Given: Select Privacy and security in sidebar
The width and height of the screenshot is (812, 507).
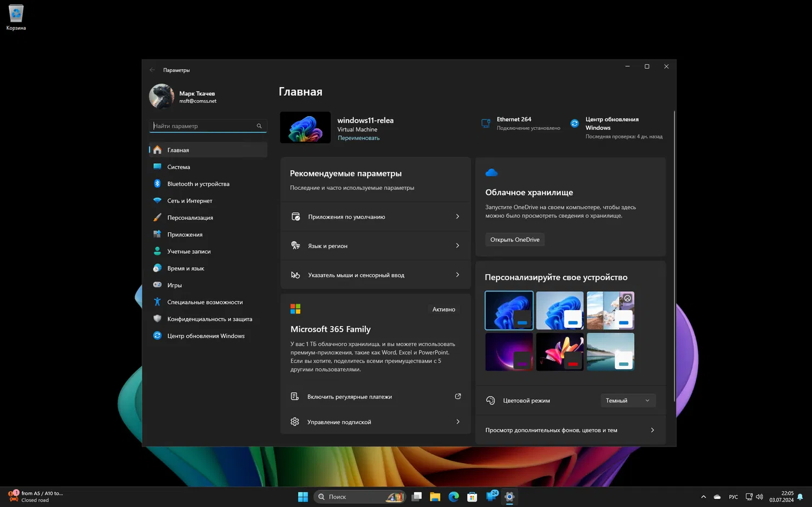Looking at the screenshot, I should (209, 319).
